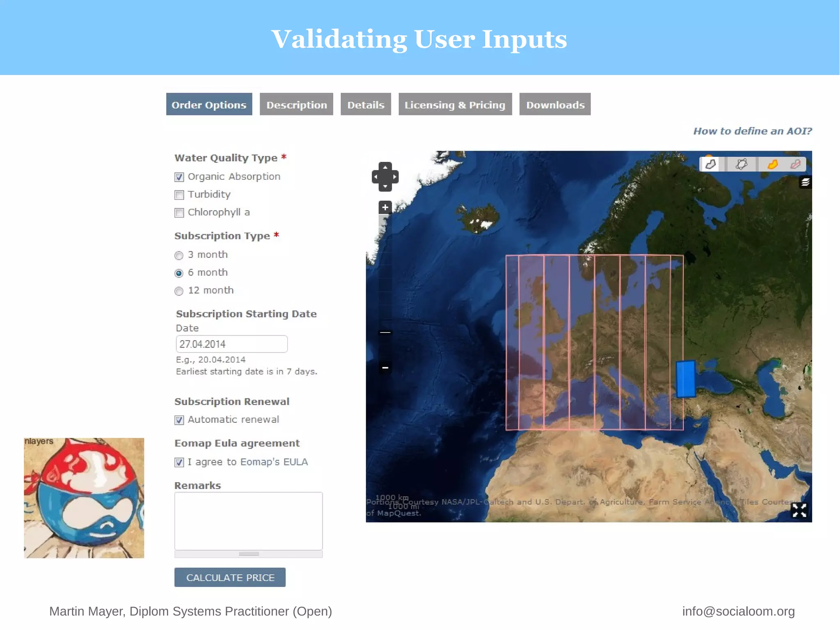The height and width of the screenshot is (630, 840).
Task: Pan the map right with arrow
Action: 395,177
